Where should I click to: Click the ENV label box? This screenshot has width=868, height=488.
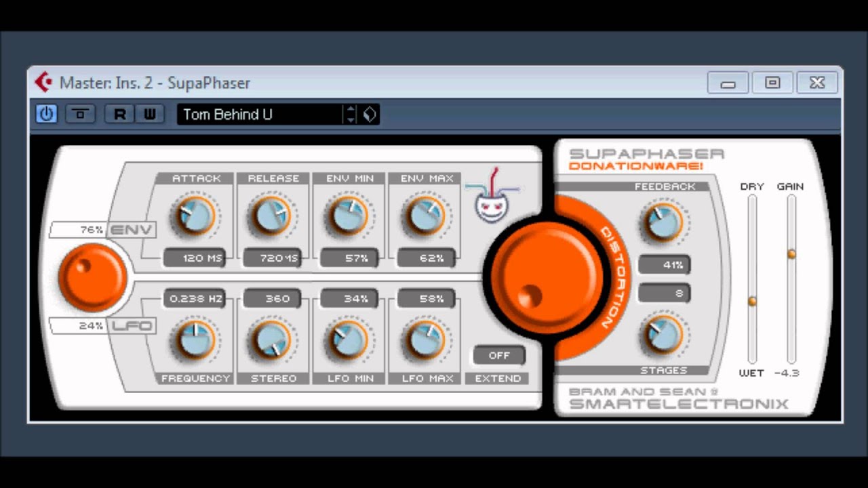(x=130, y=230)
